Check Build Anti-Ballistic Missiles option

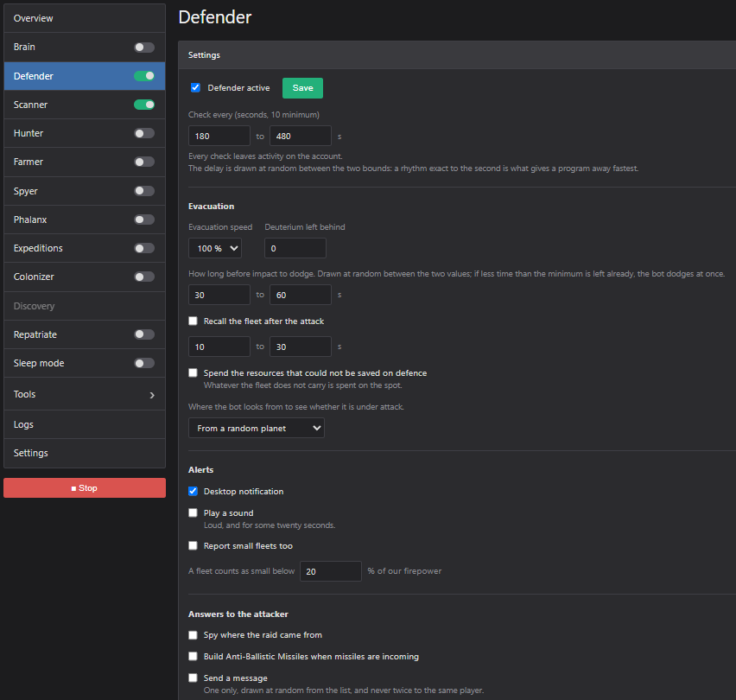coord(193,656)
